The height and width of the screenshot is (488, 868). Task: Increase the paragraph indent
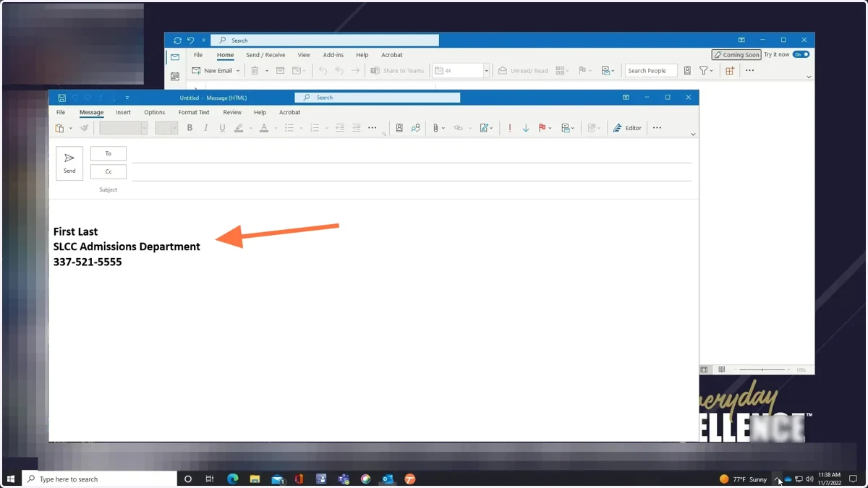pyautogui.click(x=356, y=128)
